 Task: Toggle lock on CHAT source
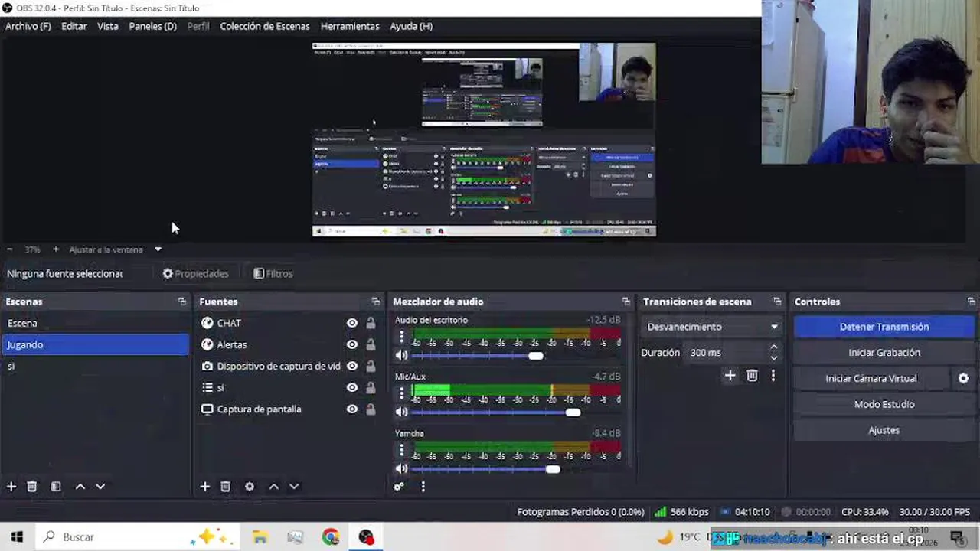(x=371, y=323)
